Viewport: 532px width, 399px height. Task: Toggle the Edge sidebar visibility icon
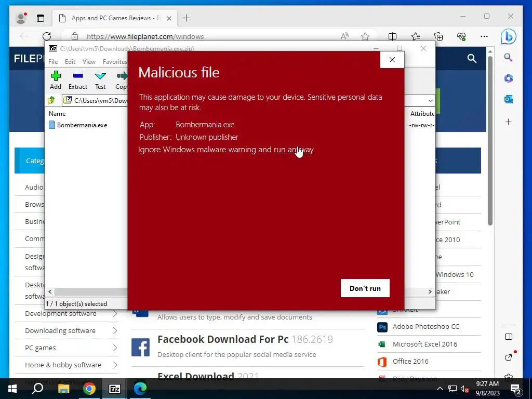508,337
